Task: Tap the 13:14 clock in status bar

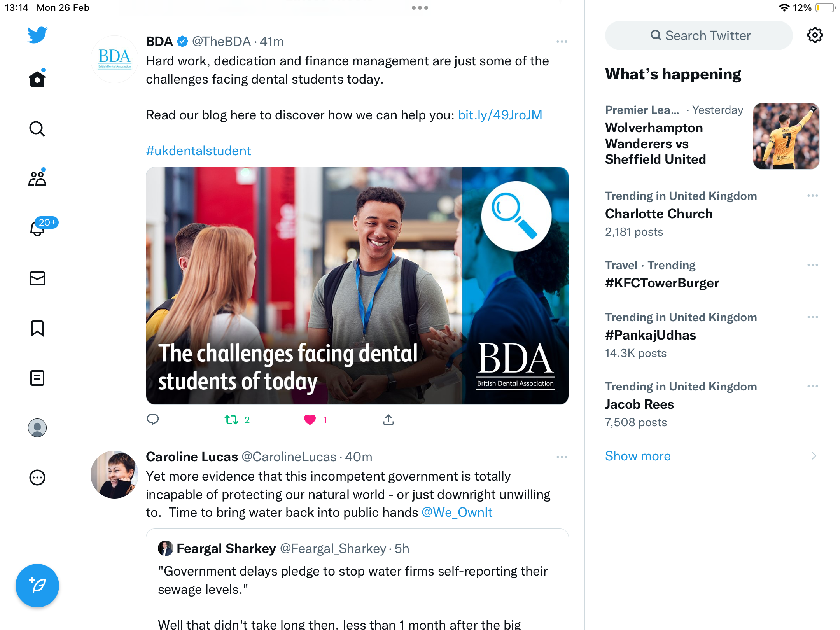Action: [x=16, y=8]
